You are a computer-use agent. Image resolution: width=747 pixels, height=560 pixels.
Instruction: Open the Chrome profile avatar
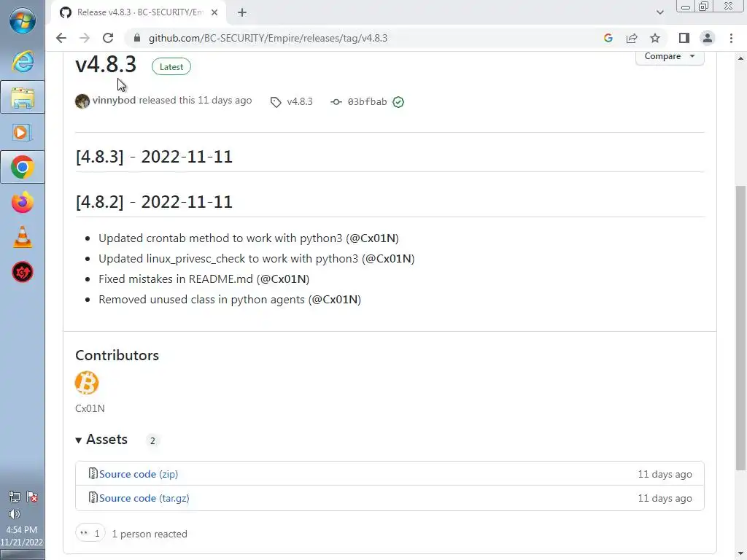708,38
